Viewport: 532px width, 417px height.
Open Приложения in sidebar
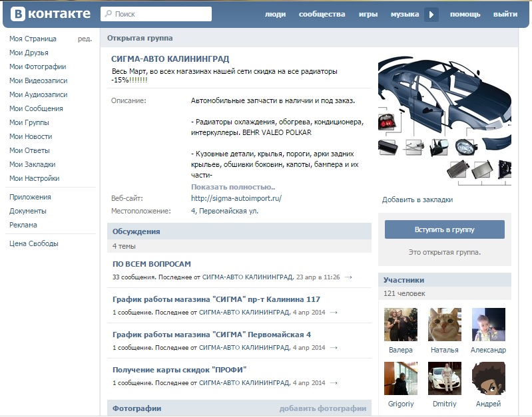[30, 197]
